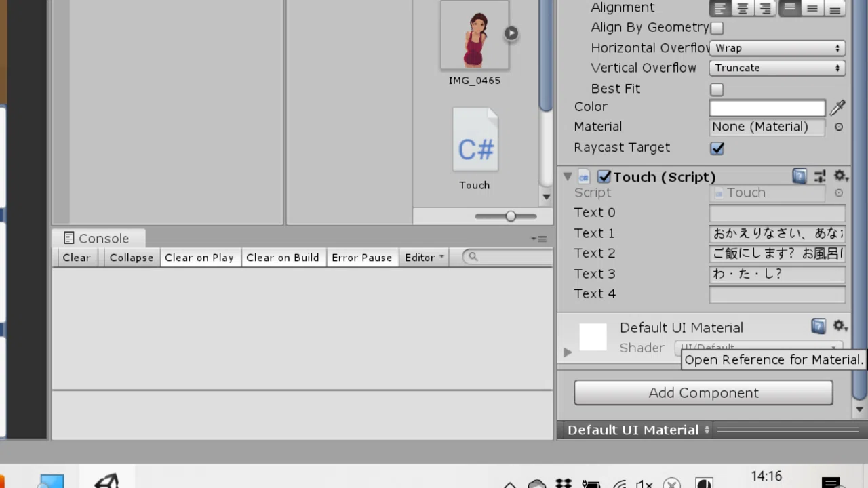The height and width of the screenshot is (488, 868).
Task: Expand the Default UI Material foldout
Action: click(x=568, y=352)
